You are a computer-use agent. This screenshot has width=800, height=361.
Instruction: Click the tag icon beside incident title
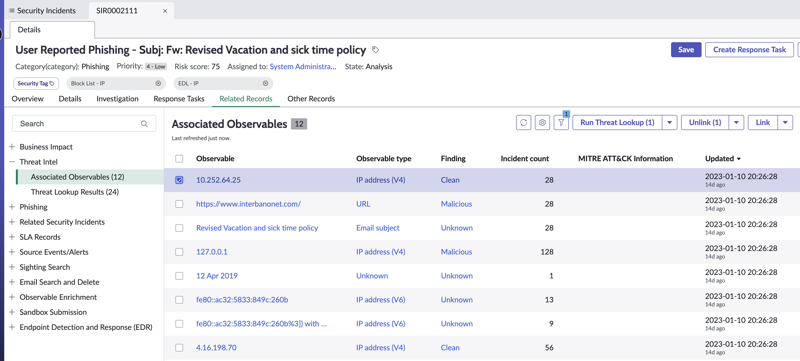coord(376,50)
